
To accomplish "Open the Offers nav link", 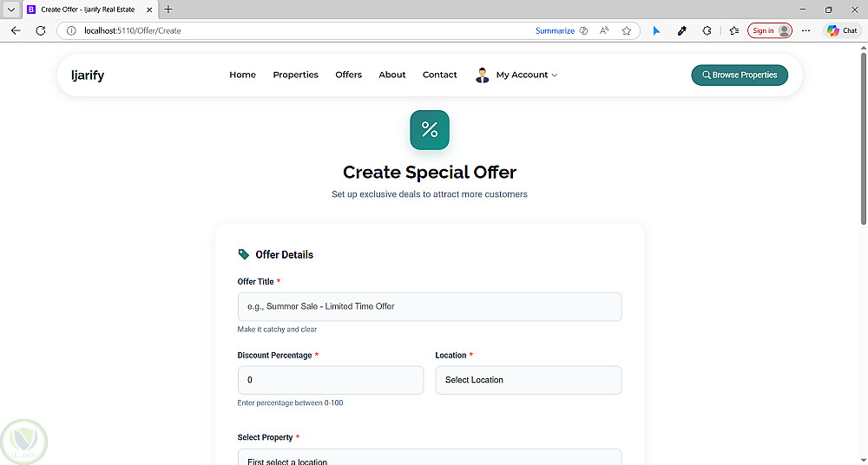I will click(x=348, y=75).
